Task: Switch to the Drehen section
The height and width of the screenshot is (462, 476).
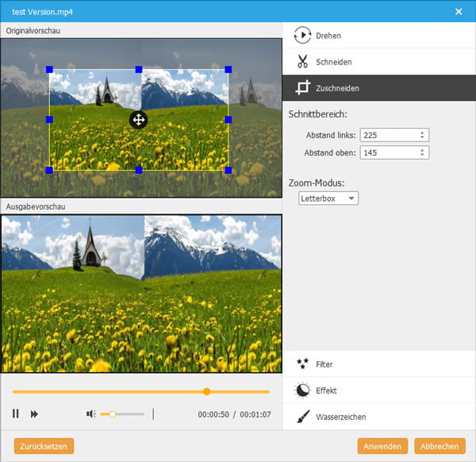Action: pyautogui.click(x=379, y=35)
